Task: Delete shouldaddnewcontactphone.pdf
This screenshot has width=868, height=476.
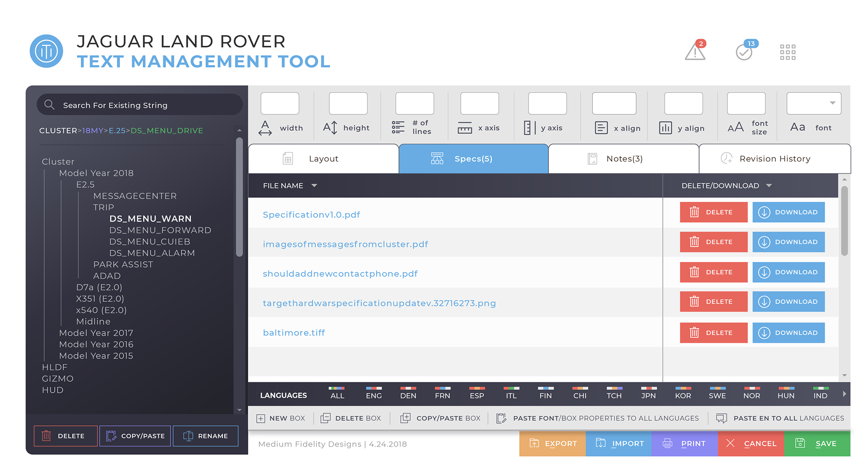Action: pyautogui.click(x=713, y=272)
